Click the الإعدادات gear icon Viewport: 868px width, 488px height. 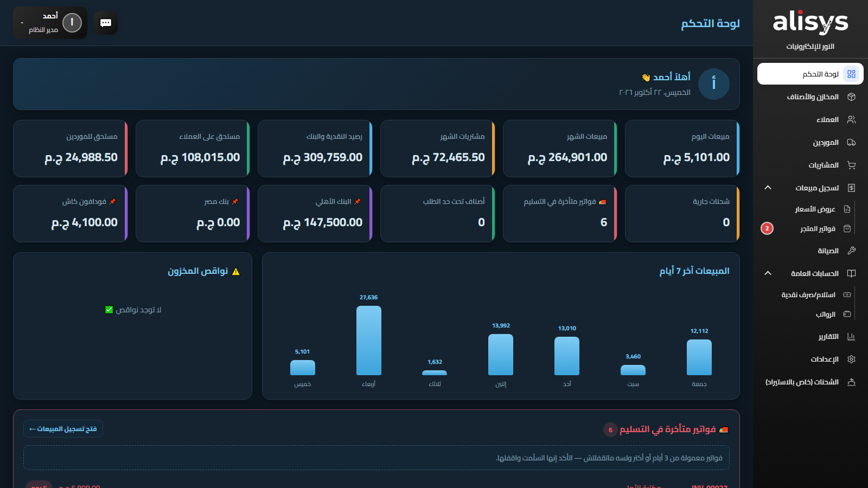pos(851,359)
